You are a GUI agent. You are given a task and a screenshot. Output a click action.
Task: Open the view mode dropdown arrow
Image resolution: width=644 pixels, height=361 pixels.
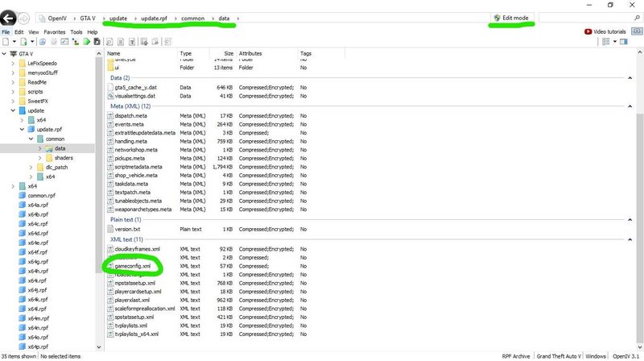coord(615,42)
